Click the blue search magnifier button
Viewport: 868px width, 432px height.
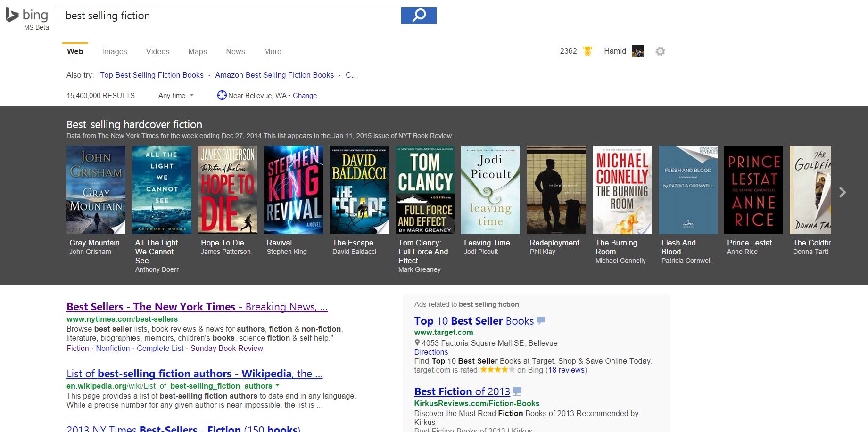tap(419, 15)
